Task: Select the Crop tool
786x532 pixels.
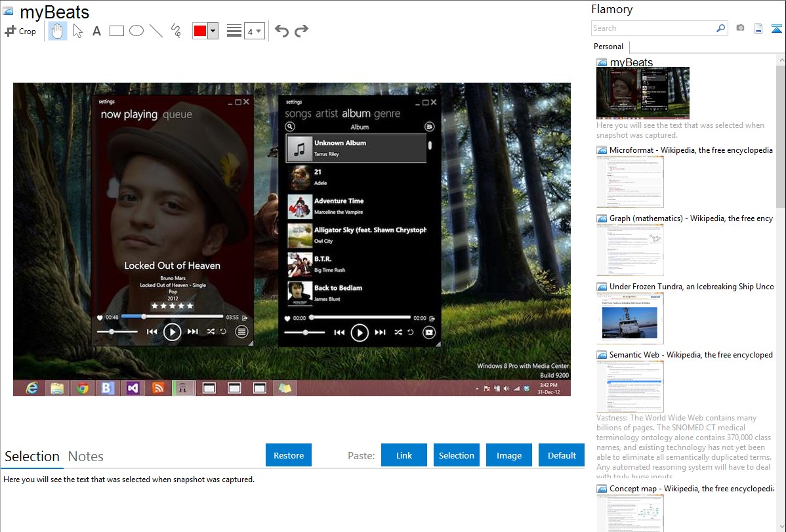Action: (20, 31)
